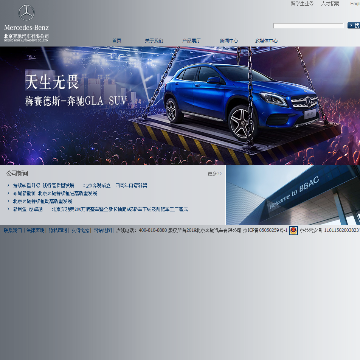Open the third main navigation menu item

(191, 41)
